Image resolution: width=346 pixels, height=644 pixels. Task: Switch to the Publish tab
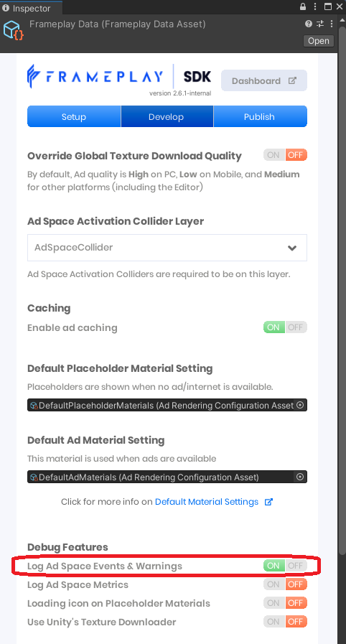tap(260, 116)
